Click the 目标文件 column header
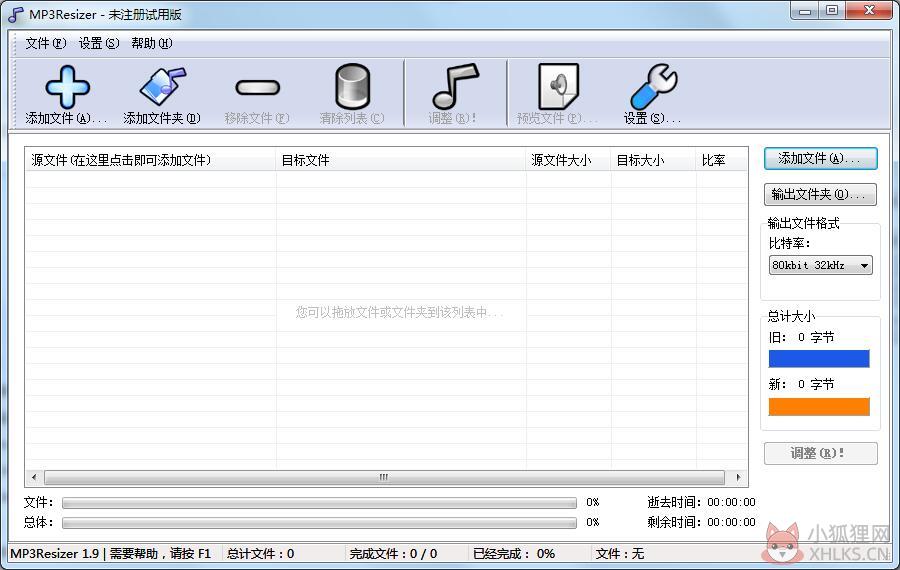 [401, 160]
